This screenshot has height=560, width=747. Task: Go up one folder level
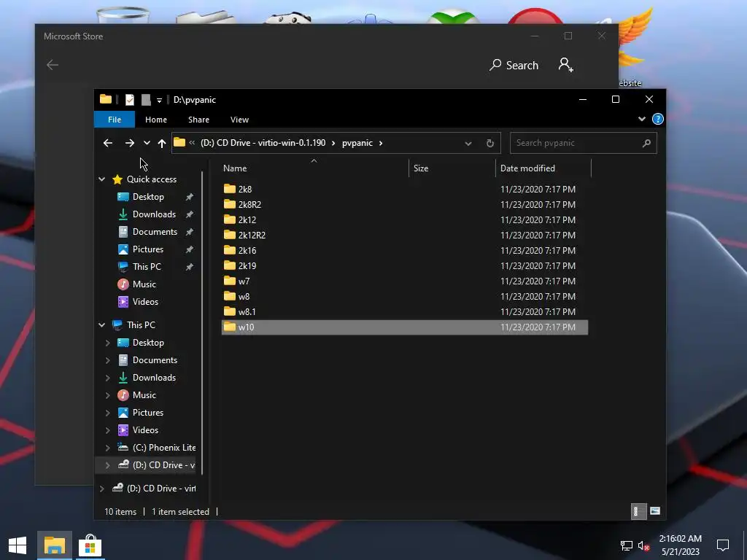[x=162, y=143]
